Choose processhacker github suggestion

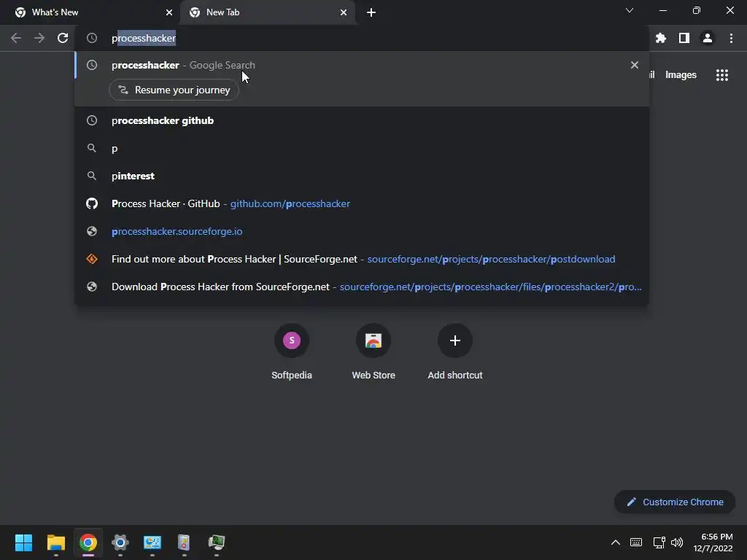(x=362, y=120)
